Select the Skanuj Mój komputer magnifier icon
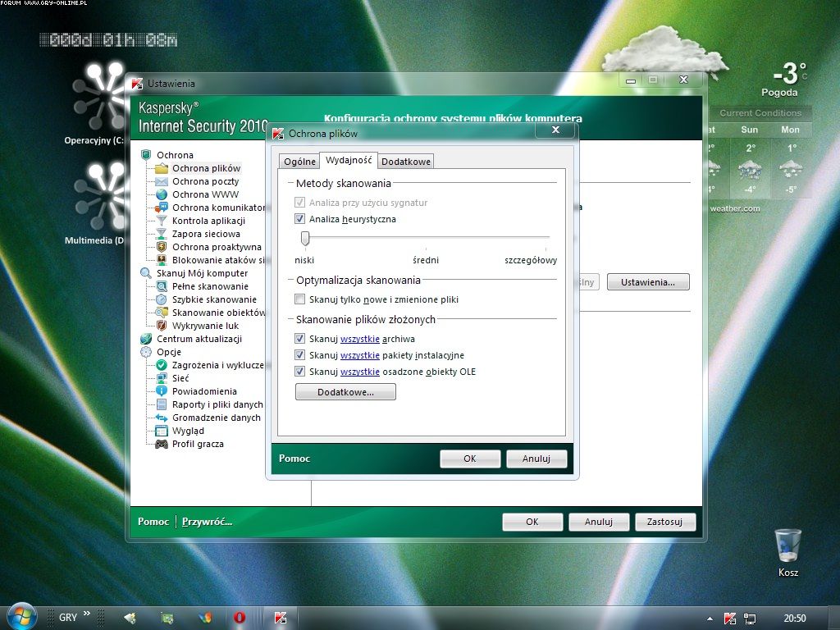This screenshot has height=630, width=840. pos(146,273)
